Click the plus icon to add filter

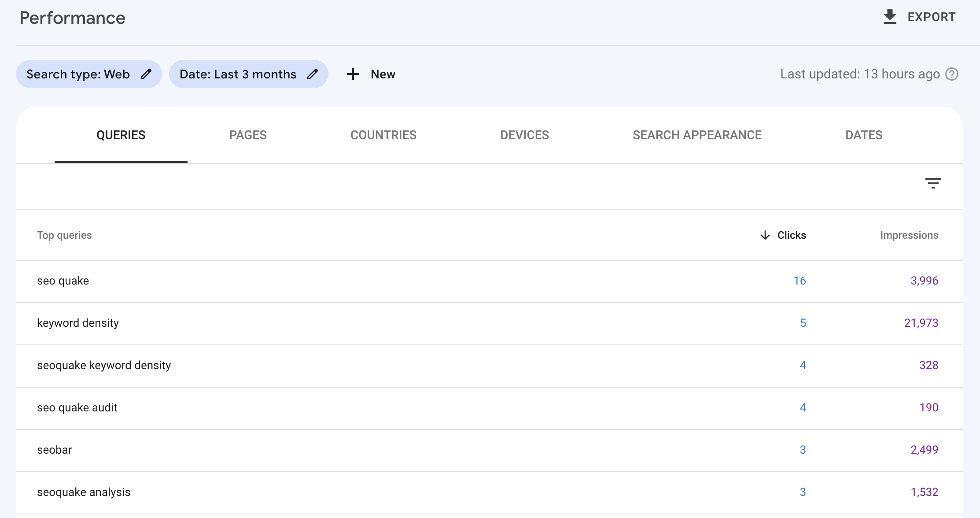pyautogui.click(x=353, y=74)
